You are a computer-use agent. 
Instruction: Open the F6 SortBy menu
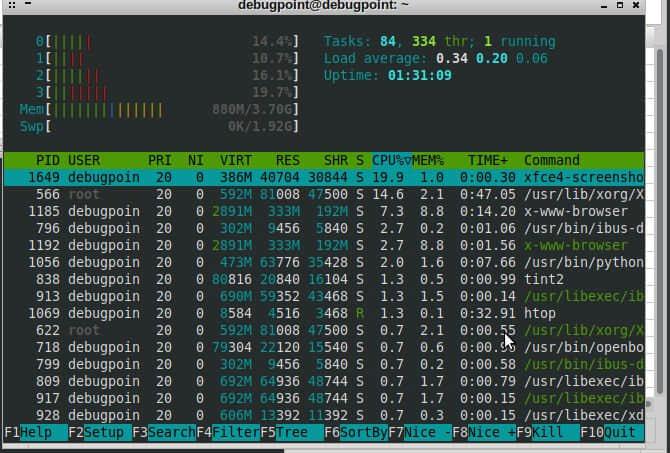tap(355, 432)
